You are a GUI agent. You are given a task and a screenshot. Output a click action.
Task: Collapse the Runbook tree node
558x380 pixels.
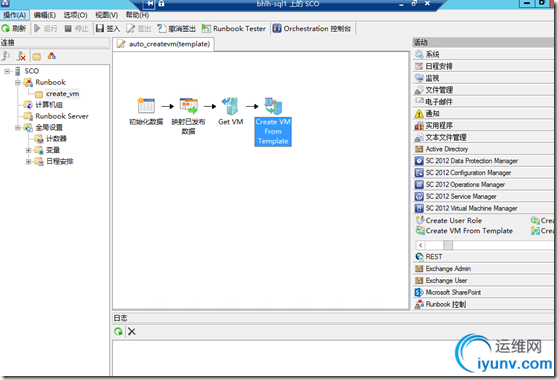pos(17,83)
